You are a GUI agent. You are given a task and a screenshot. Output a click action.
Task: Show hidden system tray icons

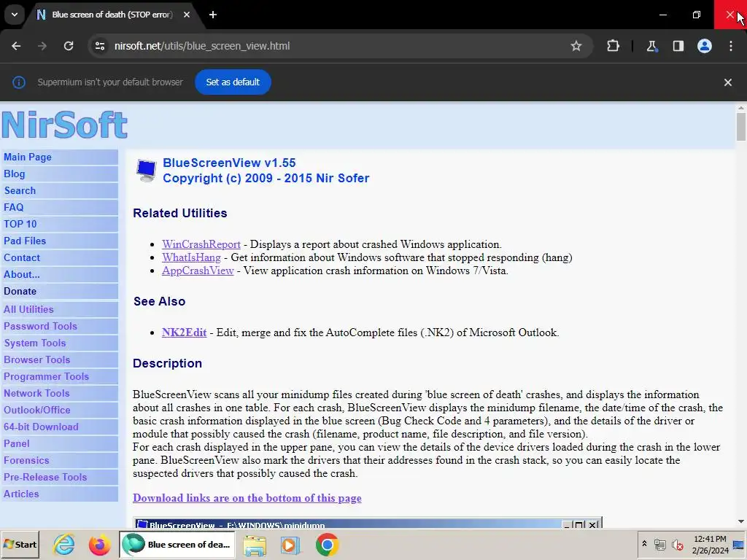[x=644, y=544]
